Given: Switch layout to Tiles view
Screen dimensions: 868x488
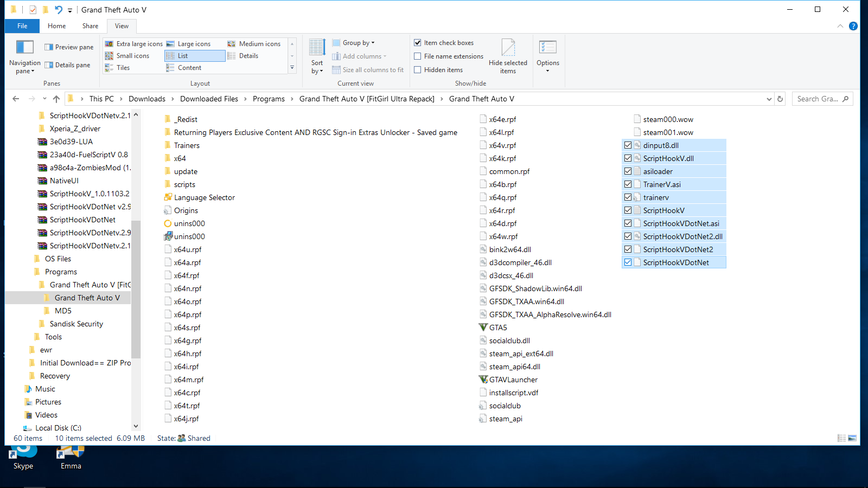Looking at the screenshot, I should (117, 68).
